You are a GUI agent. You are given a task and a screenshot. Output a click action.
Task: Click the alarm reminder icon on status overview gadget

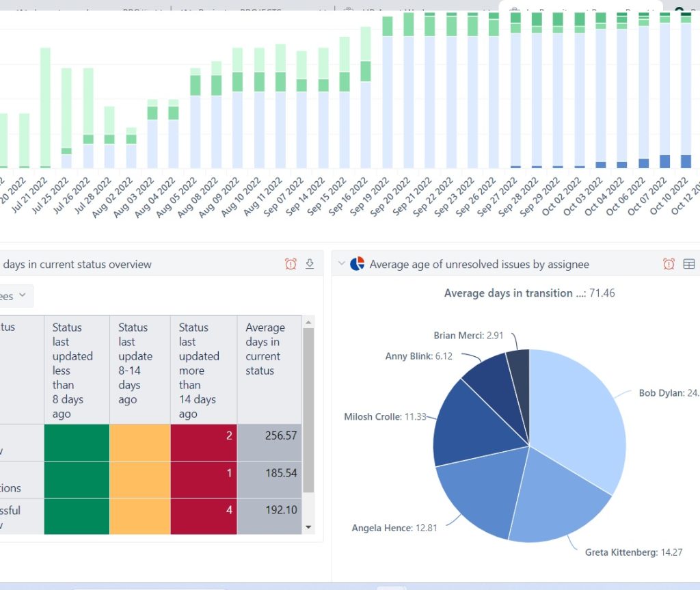point(291,263)
